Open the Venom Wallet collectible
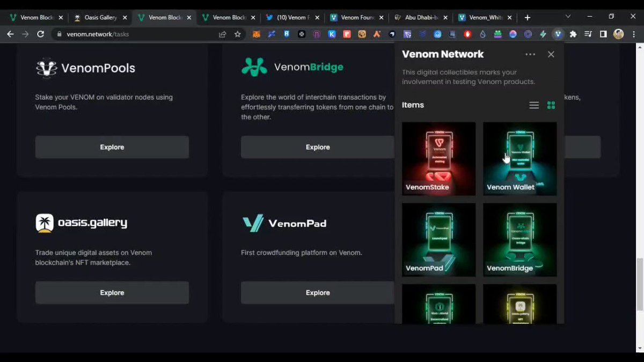This screenshot has width=644, height=362. coord(519,159)
